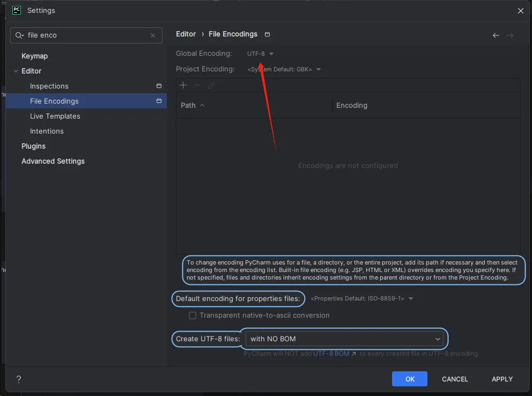The image size is (532, 396).
Task: Select Editor in the settings tree
Action: [31, 71]
